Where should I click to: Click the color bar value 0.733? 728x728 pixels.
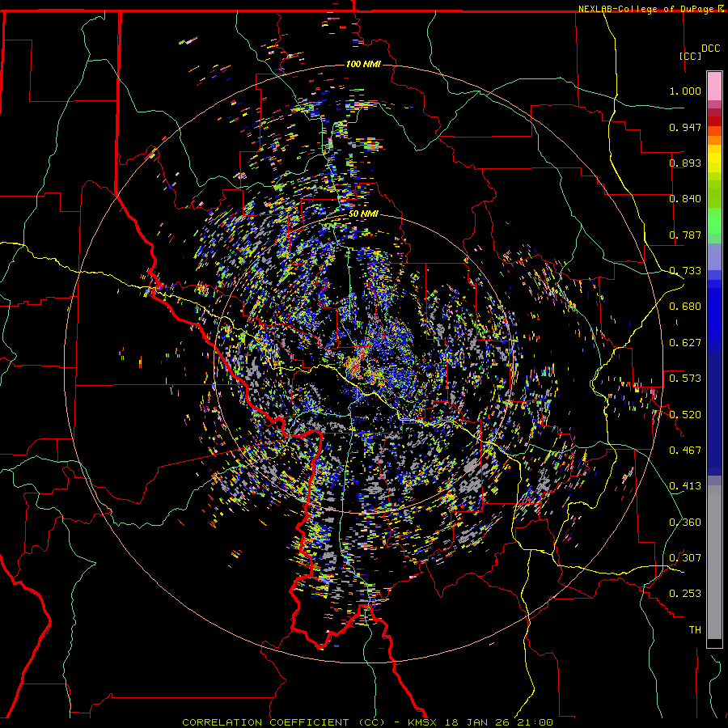click(x=685, y=271)
